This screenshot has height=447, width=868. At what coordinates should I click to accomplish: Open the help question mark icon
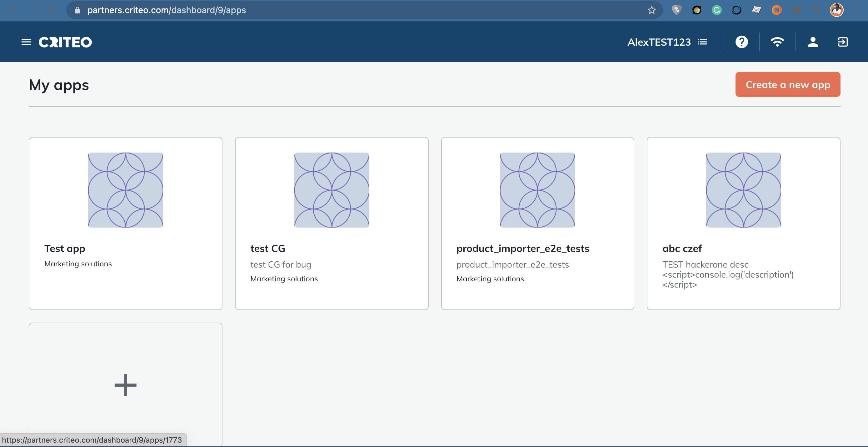(741, 42)
